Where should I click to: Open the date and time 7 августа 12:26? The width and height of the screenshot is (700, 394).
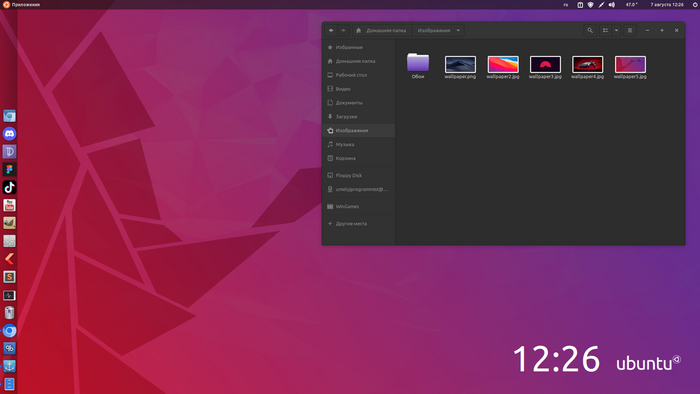click(x=667, y=4)
